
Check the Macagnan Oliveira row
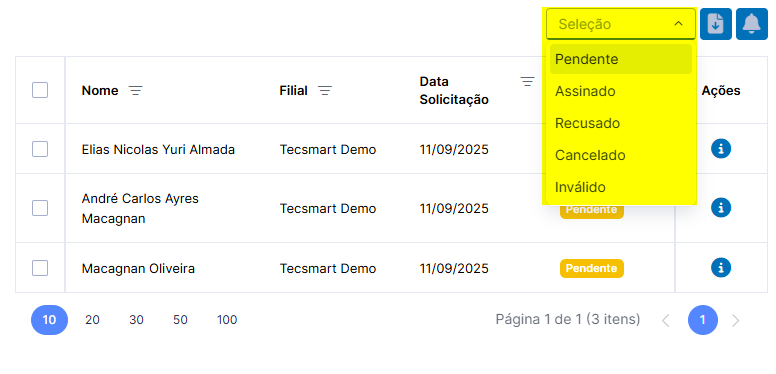tap(40, 268)
